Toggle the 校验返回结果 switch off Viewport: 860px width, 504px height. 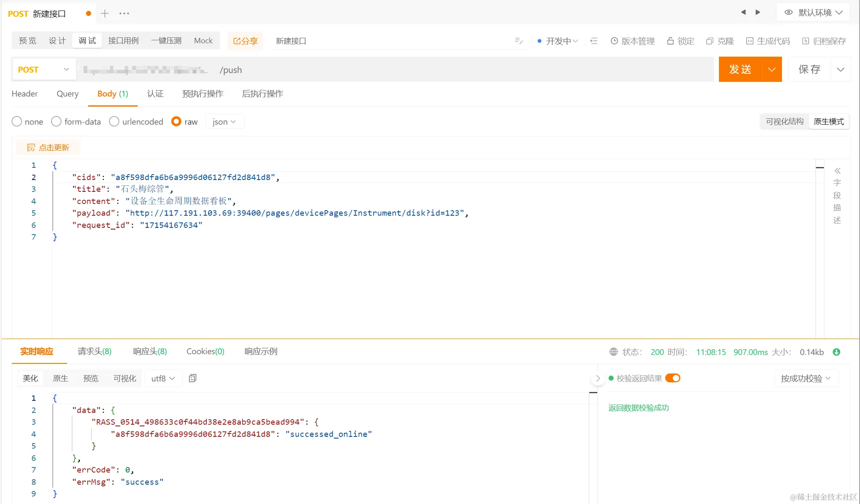click(673, 378)
